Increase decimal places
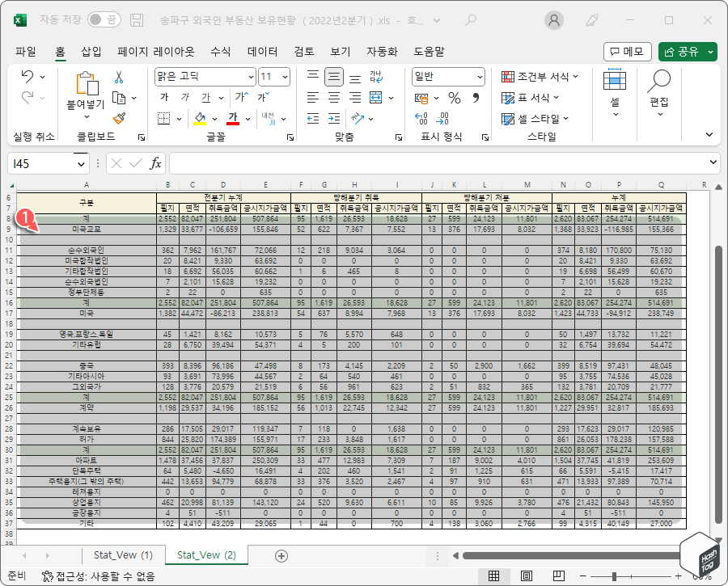 (x=421, y=119)
